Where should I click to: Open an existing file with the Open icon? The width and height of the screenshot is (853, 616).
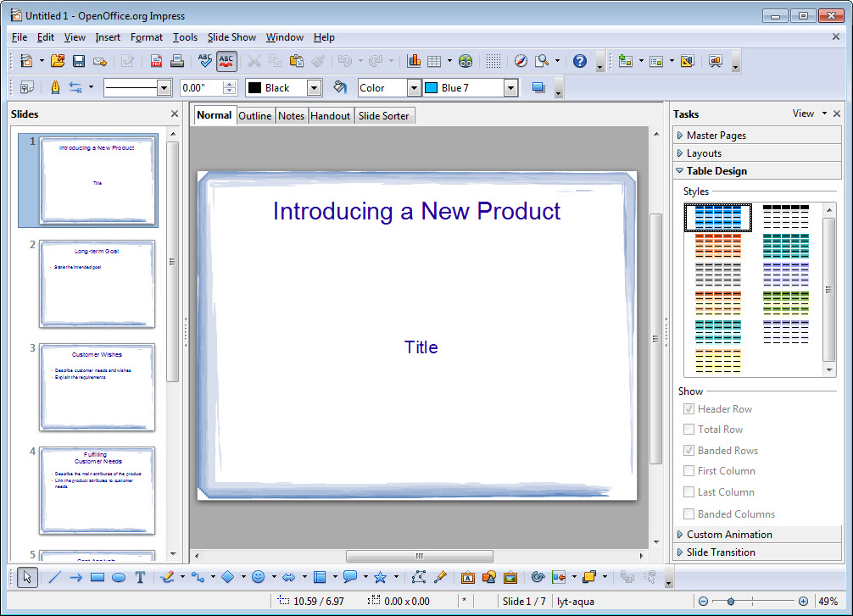click(x=57, y=61)
